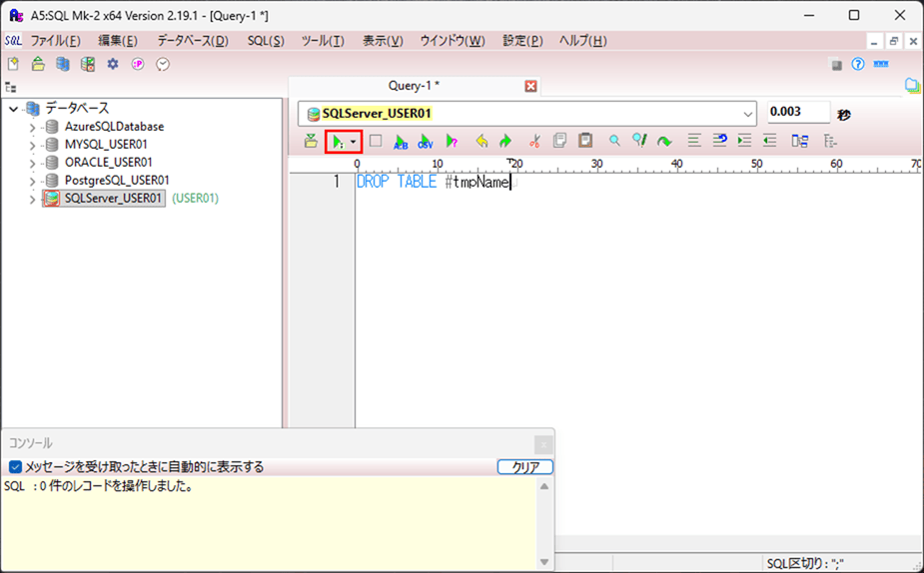924x573 pixels.
Task: Click the run and export CSV icon
Action: point(425,142)
